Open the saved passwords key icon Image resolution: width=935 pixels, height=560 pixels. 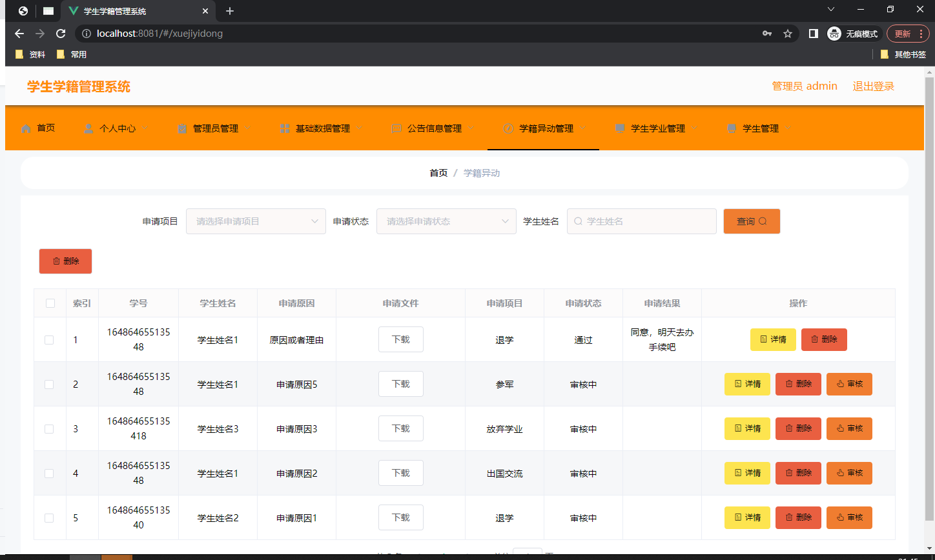pyautogui.click(x=767, y=34)
